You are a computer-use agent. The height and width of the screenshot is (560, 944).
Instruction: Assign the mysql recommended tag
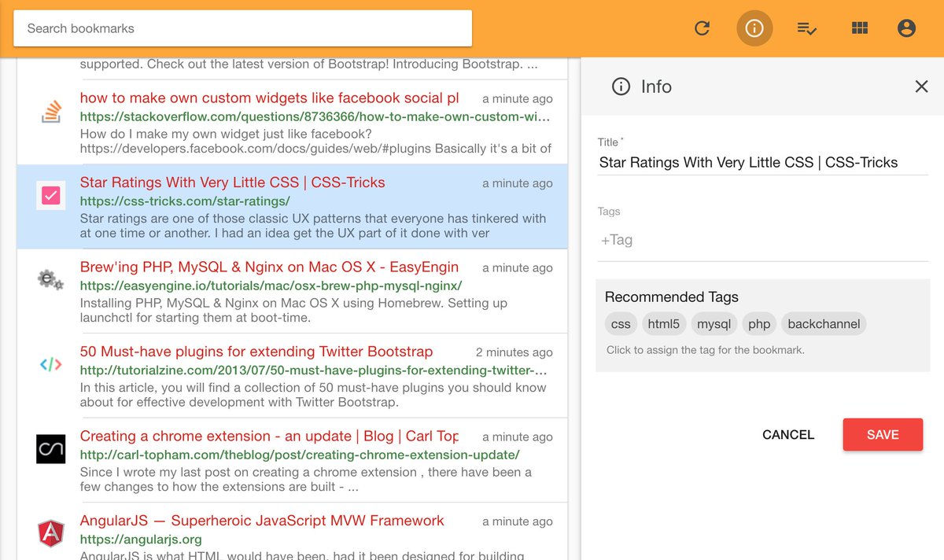(714, 324)
